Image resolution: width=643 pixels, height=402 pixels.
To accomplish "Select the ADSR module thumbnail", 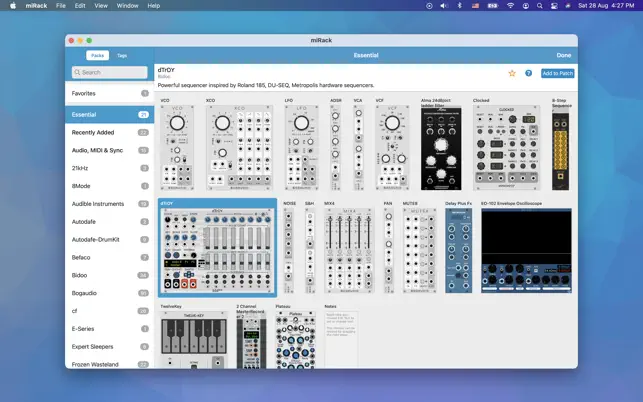I will [x=335, y=148].
